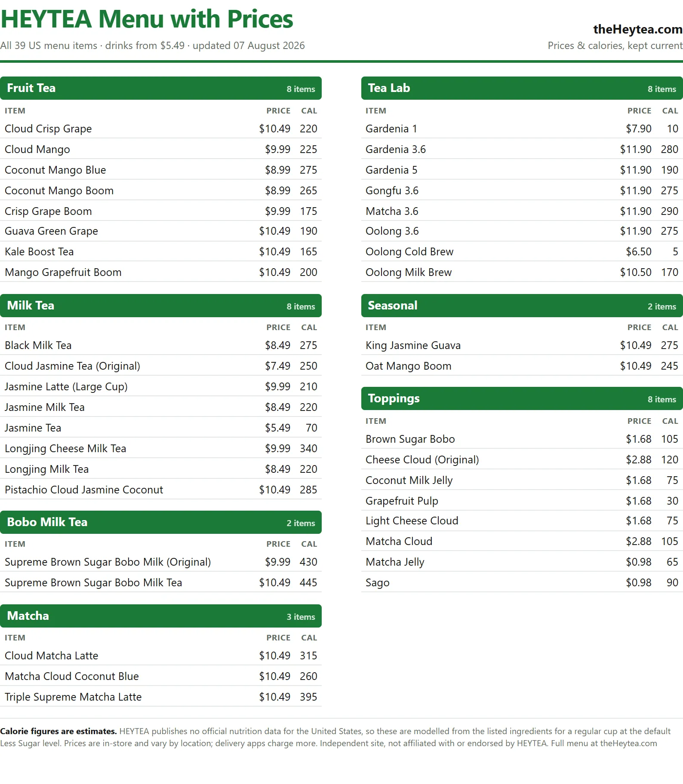Click the Cloud Mango item

coord(161,149)
